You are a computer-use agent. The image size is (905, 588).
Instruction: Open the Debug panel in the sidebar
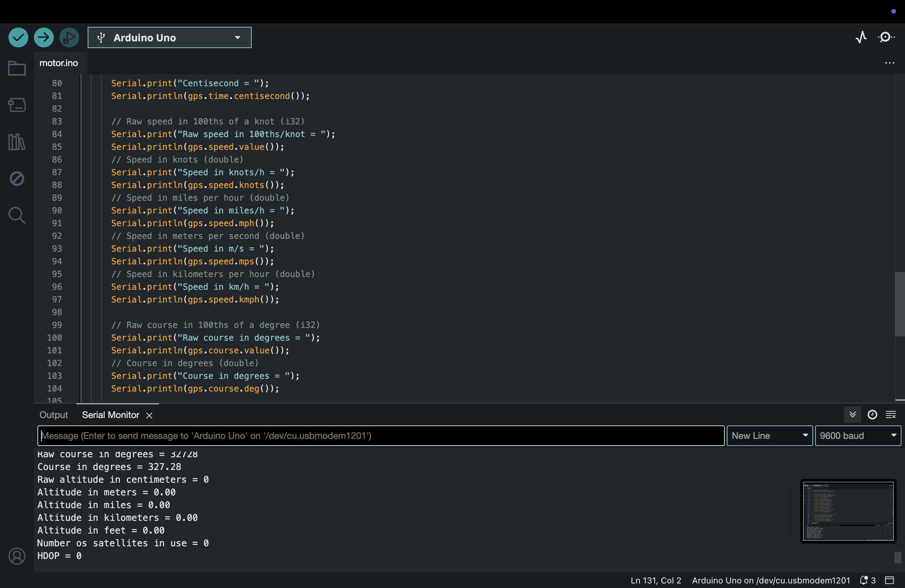tap(17, 178)
